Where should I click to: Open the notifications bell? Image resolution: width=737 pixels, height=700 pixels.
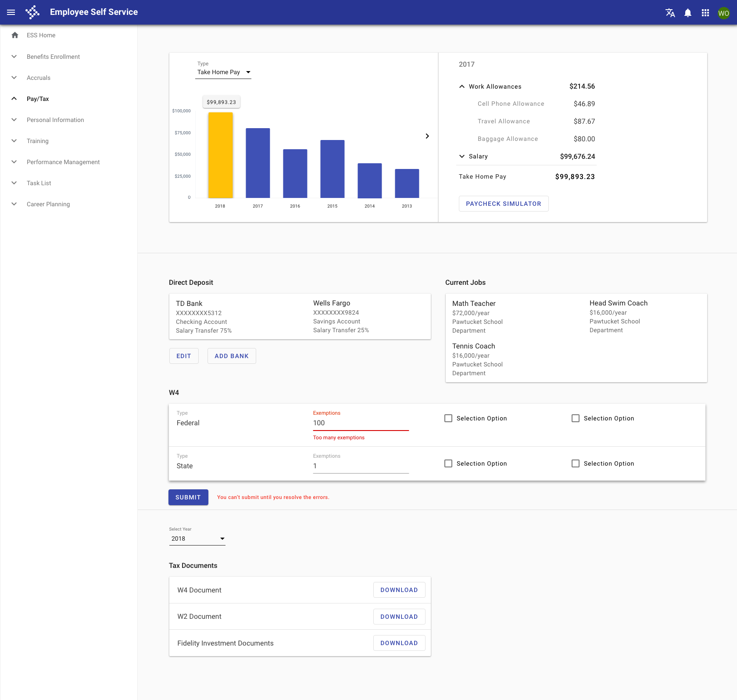coord(687,13)
